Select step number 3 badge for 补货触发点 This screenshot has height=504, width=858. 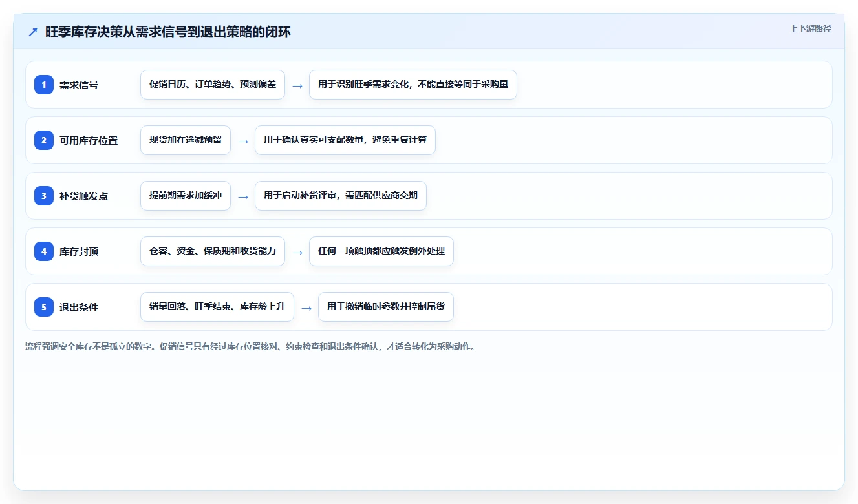pyautogui.click(x=44, y=196)
